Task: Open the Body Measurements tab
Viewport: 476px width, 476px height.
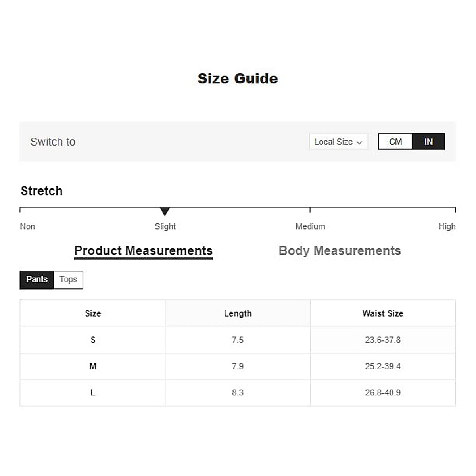Action: click(340, 251)
